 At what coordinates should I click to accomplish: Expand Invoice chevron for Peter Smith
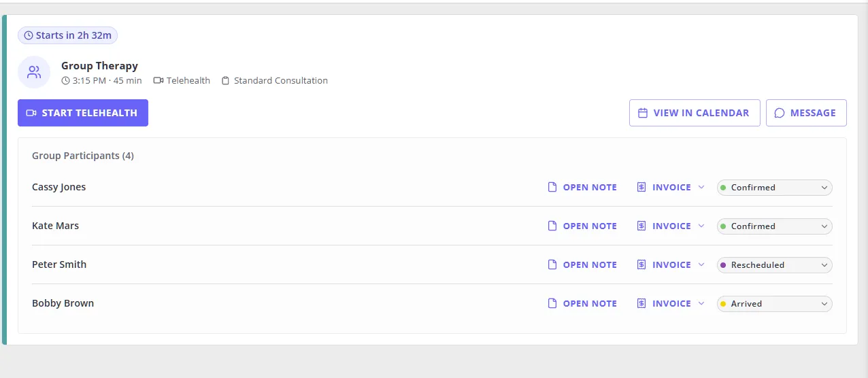click(701, 265)
